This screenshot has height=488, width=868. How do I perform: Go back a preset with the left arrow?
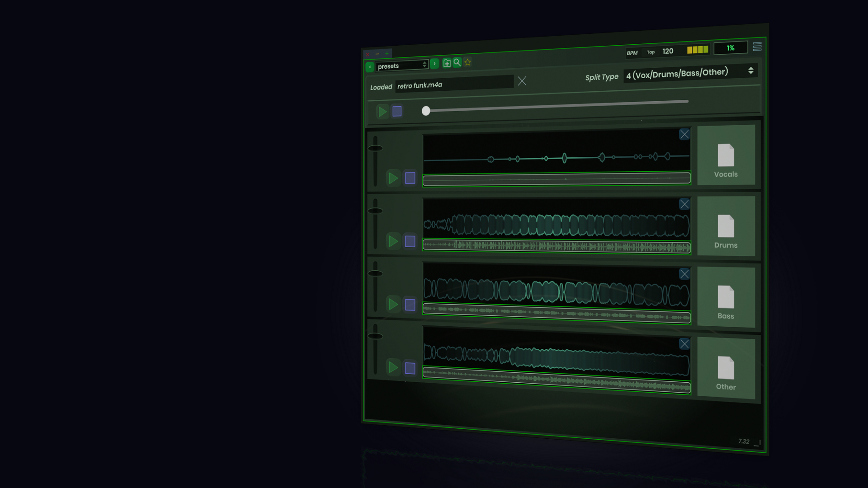370,66
